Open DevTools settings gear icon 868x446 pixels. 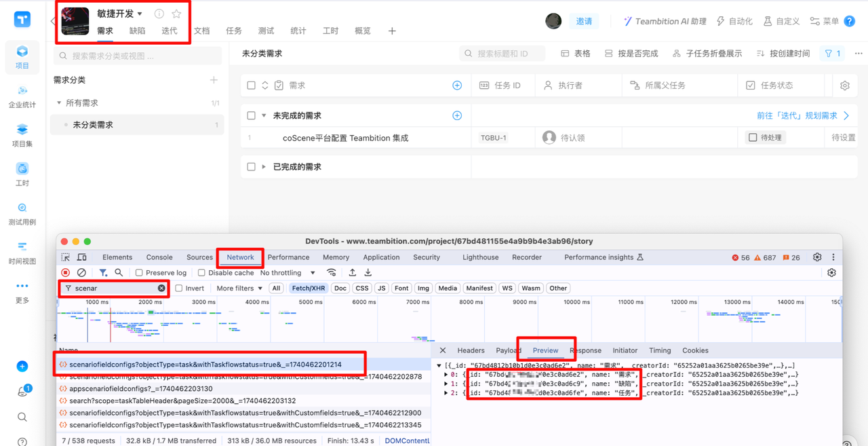[x=817, y=257]
